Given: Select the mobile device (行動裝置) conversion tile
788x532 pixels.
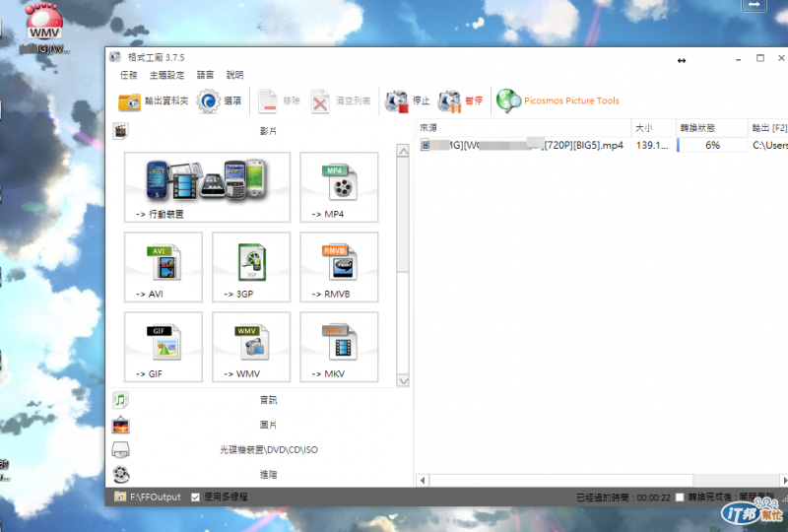Looking at the screenshot, I should click(x=207, y=187).
